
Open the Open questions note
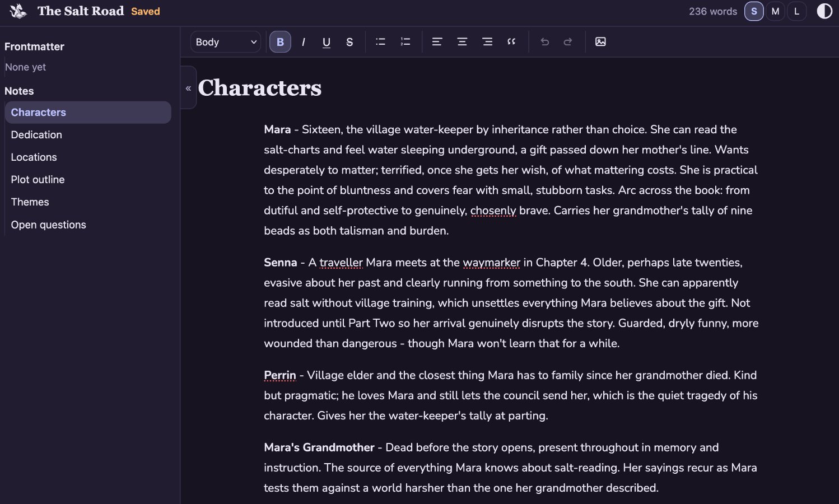point(88,225)
